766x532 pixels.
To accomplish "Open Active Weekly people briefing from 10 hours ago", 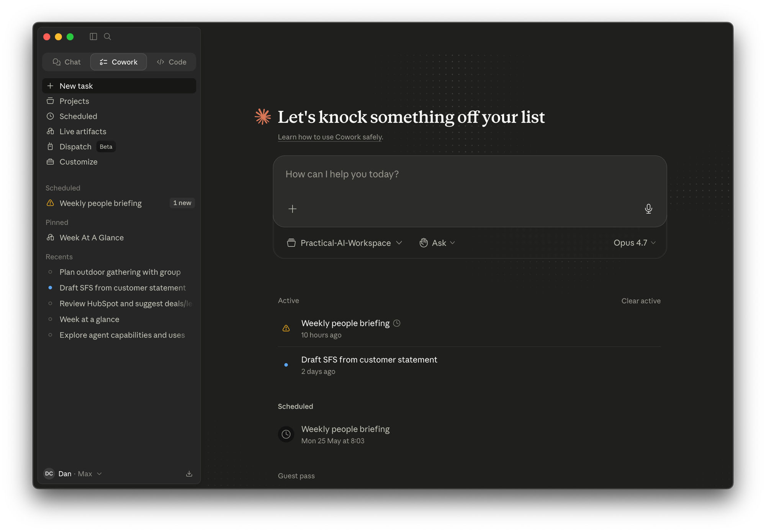I will coord(469,328).
